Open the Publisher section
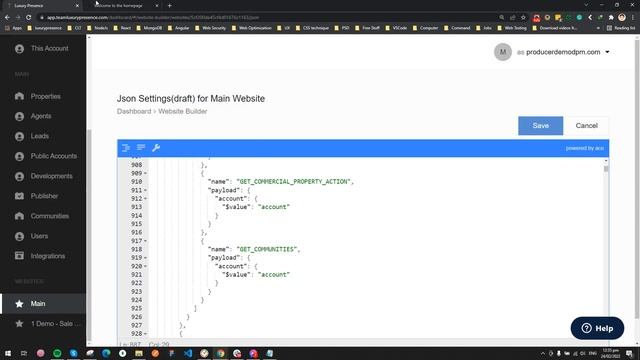This screenshot has width=640, height=360. [43, 196]
